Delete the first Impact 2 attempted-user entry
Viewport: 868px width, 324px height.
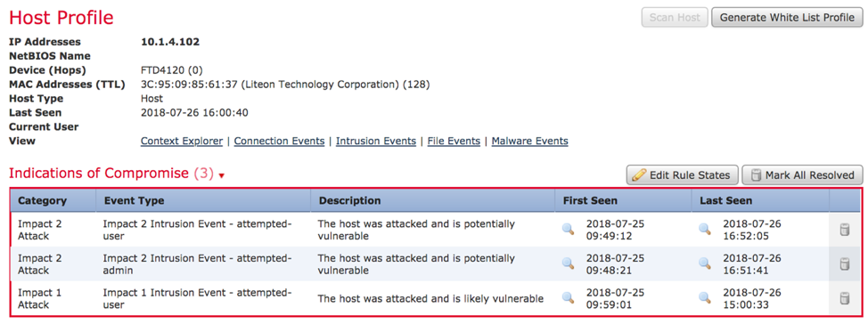845,230
